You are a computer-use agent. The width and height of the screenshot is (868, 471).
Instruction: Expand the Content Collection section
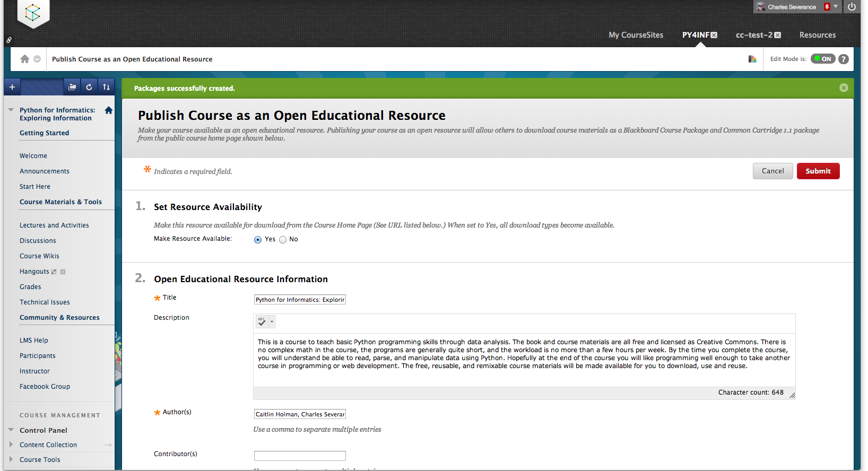pyautogui.click(x=11, y=444)
